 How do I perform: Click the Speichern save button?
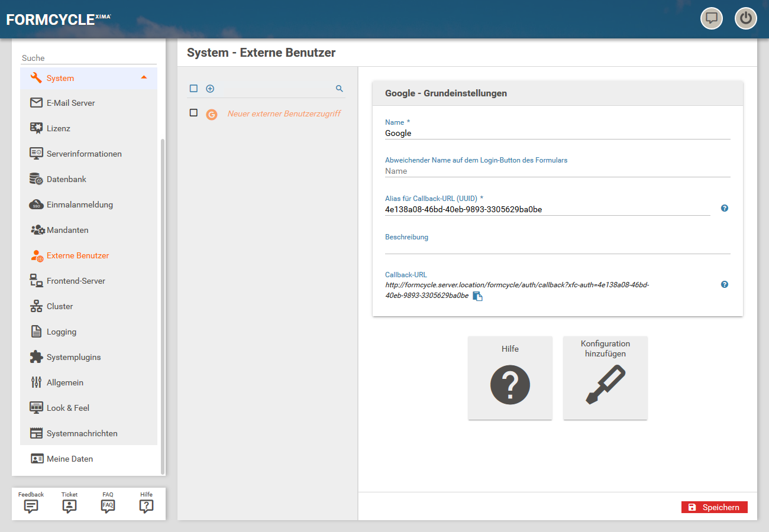point(714,507)
